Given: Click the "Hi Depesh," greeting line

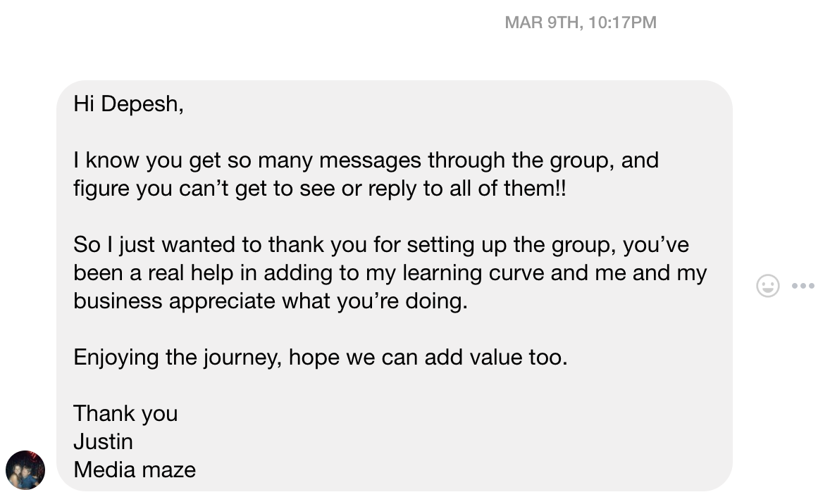Looking at the screenshot, I should pos(128,104).
